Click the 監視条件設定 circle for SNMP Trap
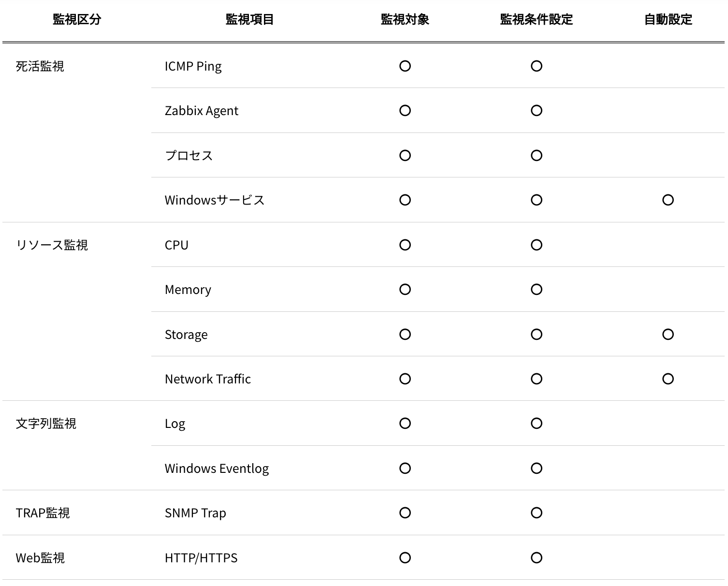 point(537,513)
